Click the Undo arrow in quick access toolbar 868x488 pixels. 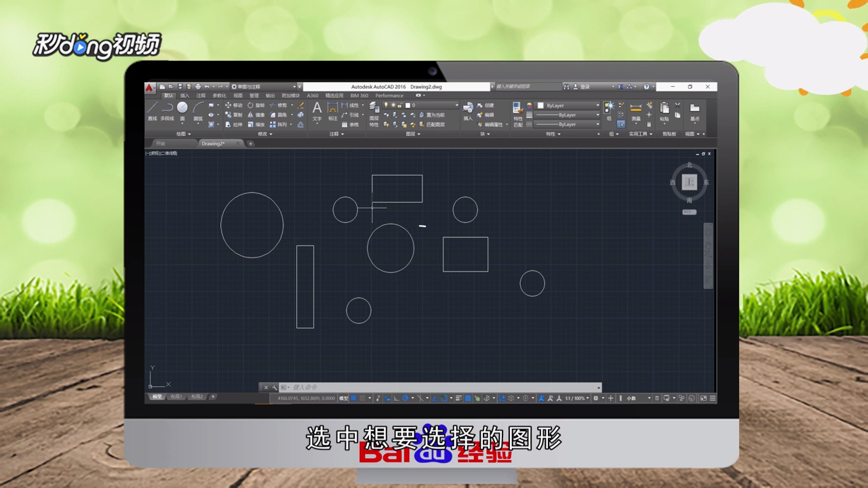click(x=207, y=87)
